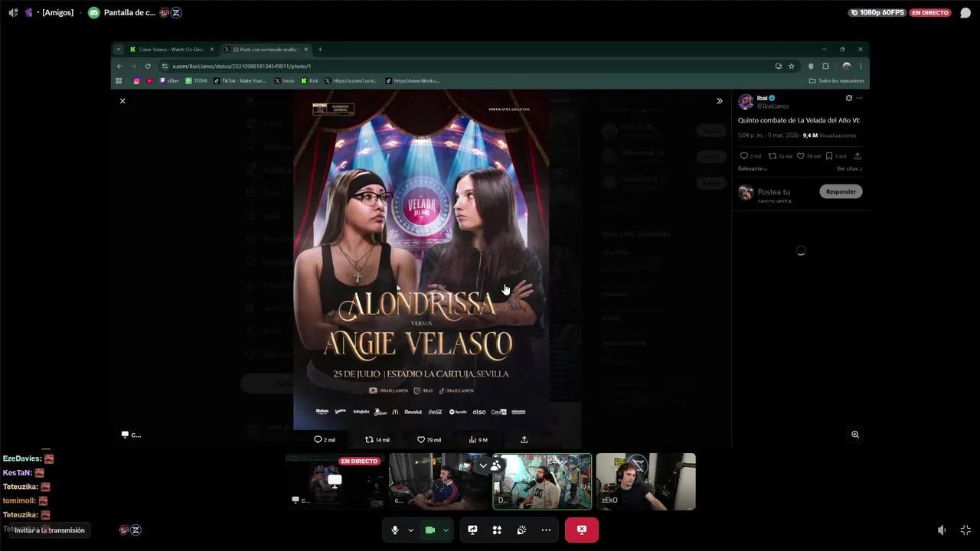
Task: Open the Relevante sort dropdown
Action: pyautogui.click(x=753, y=169)
